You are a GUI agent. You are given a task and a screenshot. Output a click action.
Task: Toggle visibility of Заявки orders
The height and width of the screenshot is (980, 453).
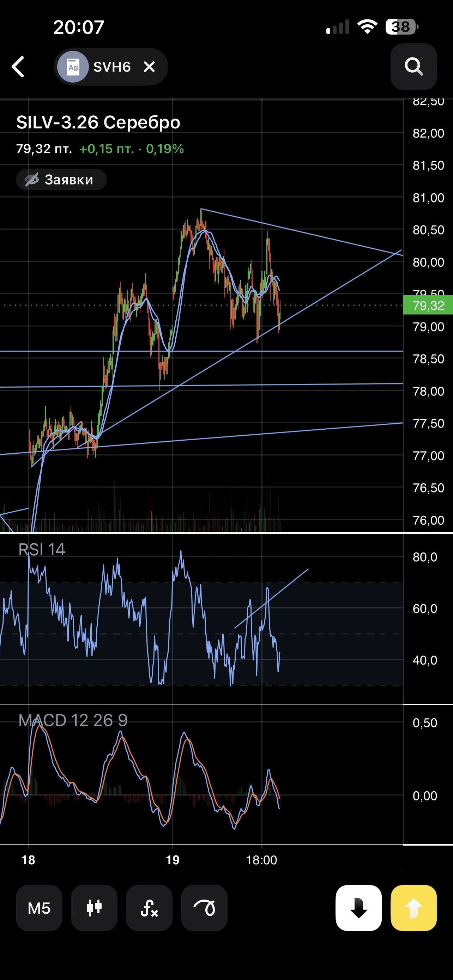click(x=61, y=180)
